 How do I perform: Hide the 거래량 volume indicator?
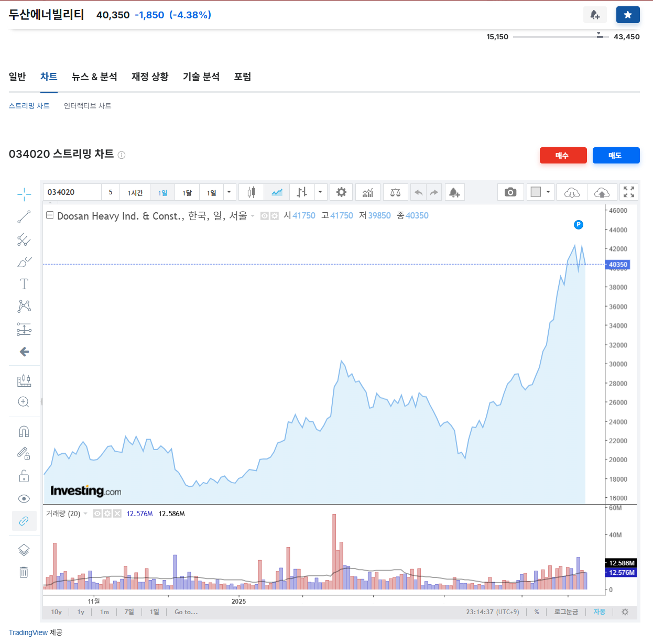tap(97, 514)
